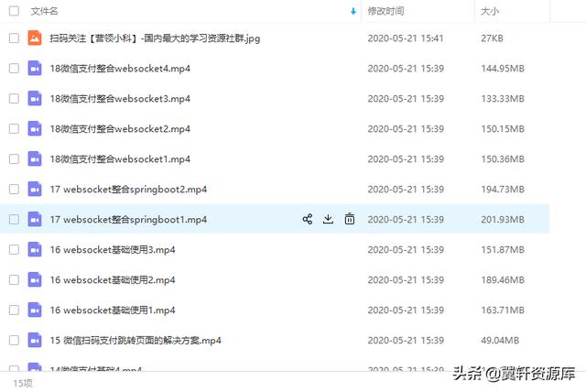This screenshot has width=586, height=392.
Task: Delete 17 websocket整合springboot1.mp4 via trash icon
Action: [350, 219]
